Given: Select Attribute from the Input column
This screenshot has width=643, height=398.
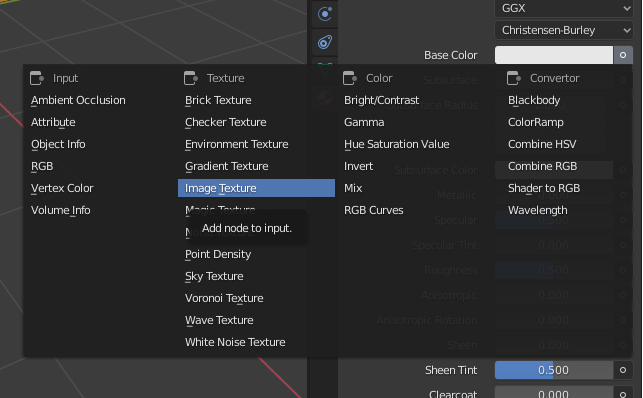Looking at the screenshot, I should (53, 122).
